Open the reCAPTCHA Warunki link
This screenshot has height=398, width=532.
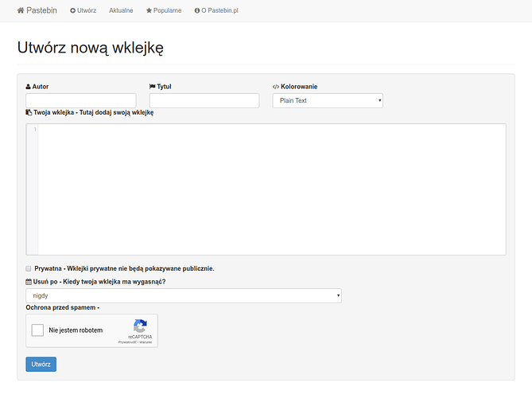coord(146,342)
